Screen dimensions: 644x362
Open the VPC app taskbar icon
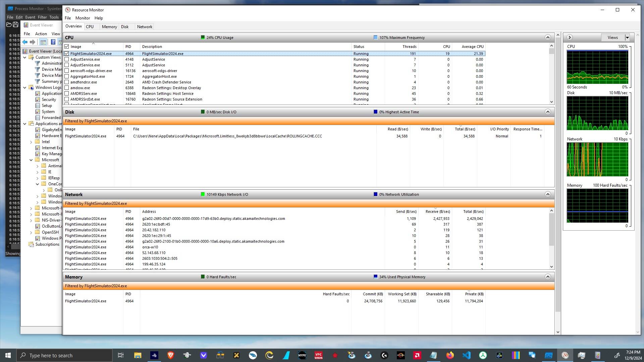319,355
